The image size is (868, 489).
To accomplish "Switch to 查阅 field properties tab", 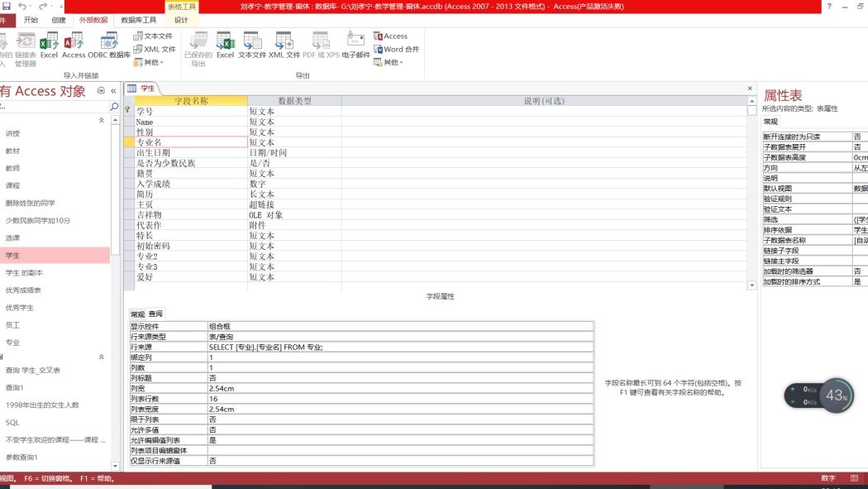I will (x=155, y=314).
